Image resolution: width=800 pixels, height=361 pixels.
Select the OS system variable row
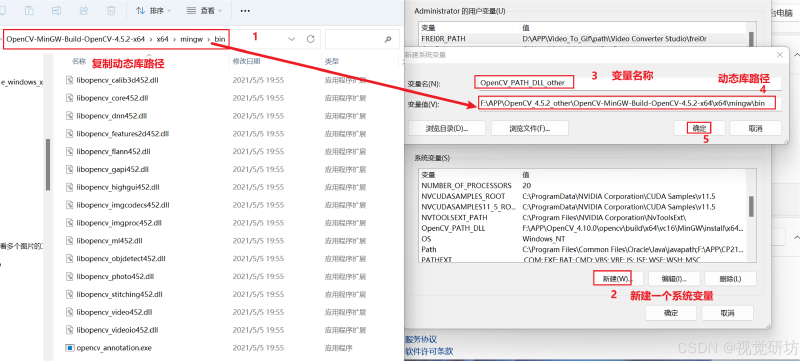click(583, 239)
